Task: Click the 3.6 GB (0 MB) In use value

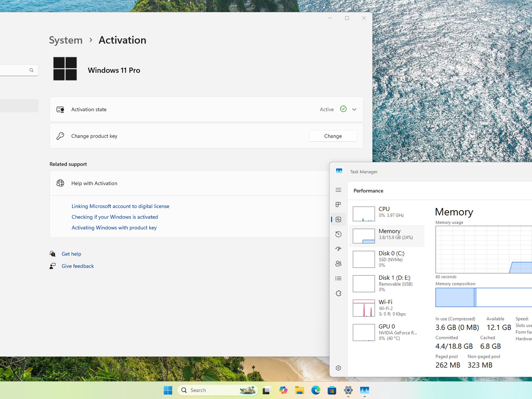Action: pyautogui.click(x=457, y=327)
